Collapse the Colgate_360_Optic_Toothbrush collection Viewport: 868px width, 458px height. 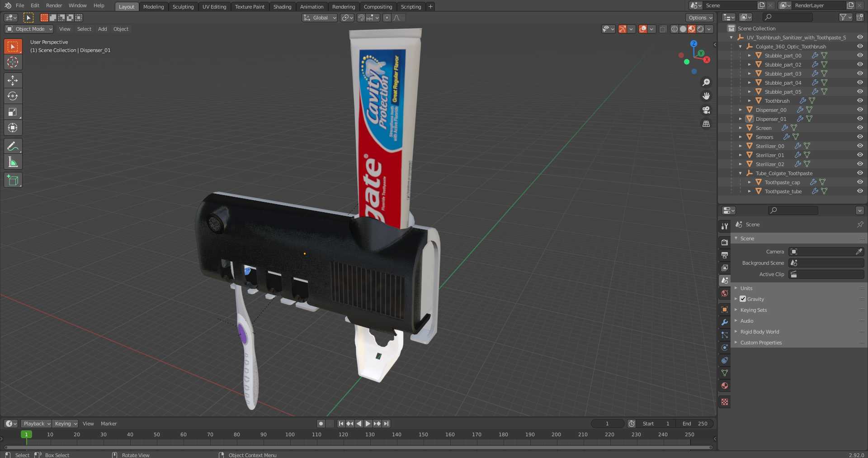741,46
